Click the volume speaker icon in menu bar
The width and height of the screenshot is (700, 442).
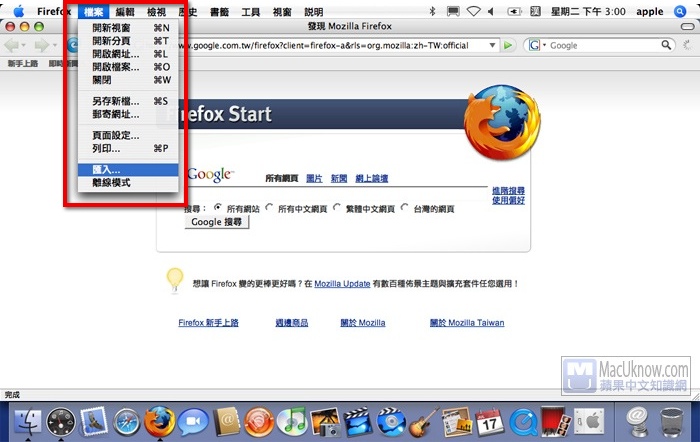pos(491,12)
